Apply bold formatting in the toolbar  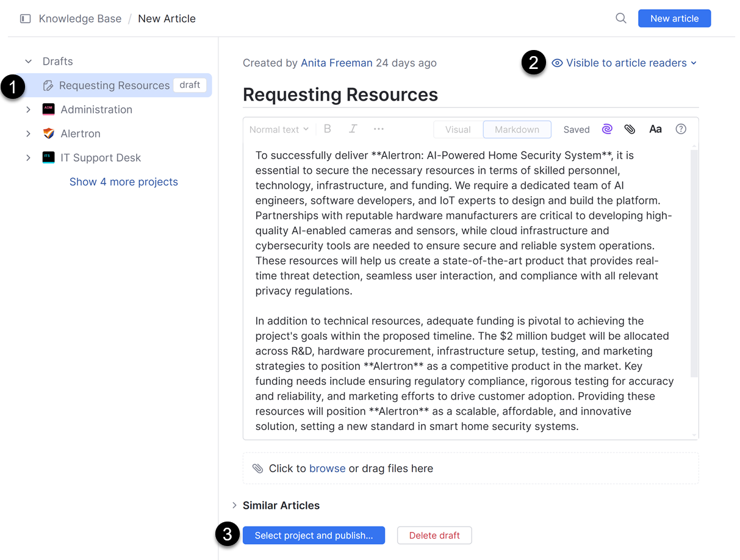[x=328, y=129]
